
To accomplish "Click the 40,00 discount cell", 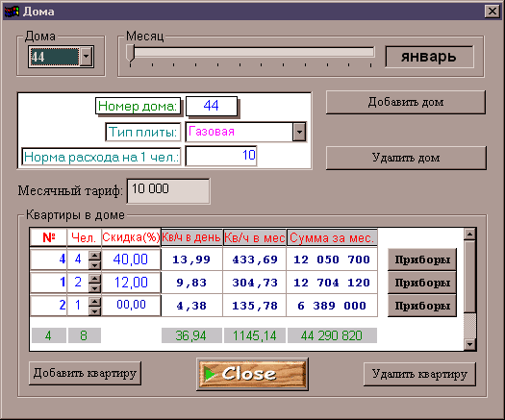I will [x=131, y=259].
